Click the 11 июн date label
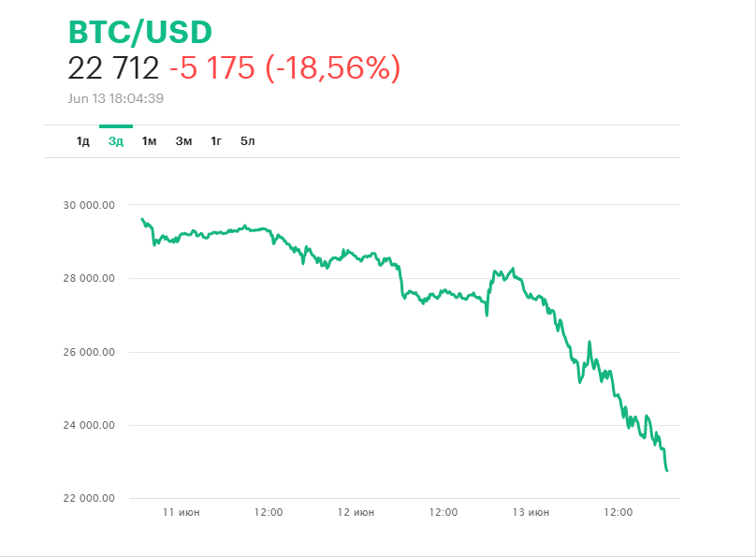The width and height of the screenshot is (756, 557). pos(181,512)
